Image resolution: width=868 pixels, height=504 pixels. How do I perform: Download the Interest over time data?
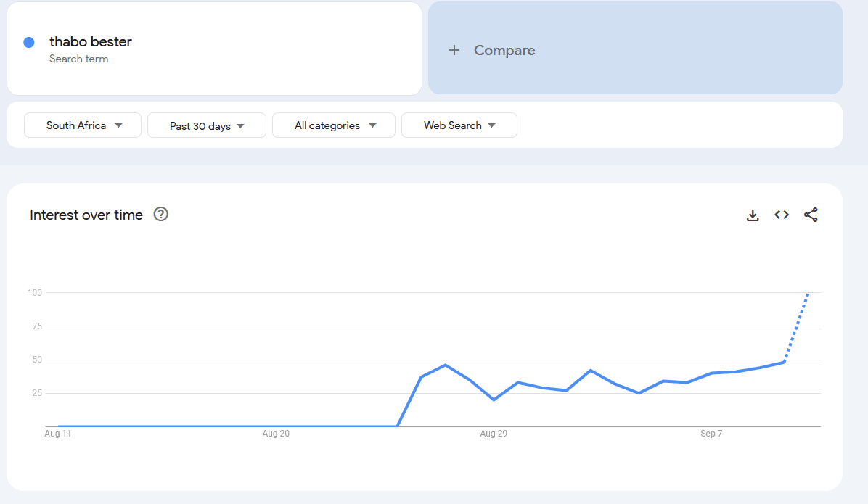coord(753,215)
